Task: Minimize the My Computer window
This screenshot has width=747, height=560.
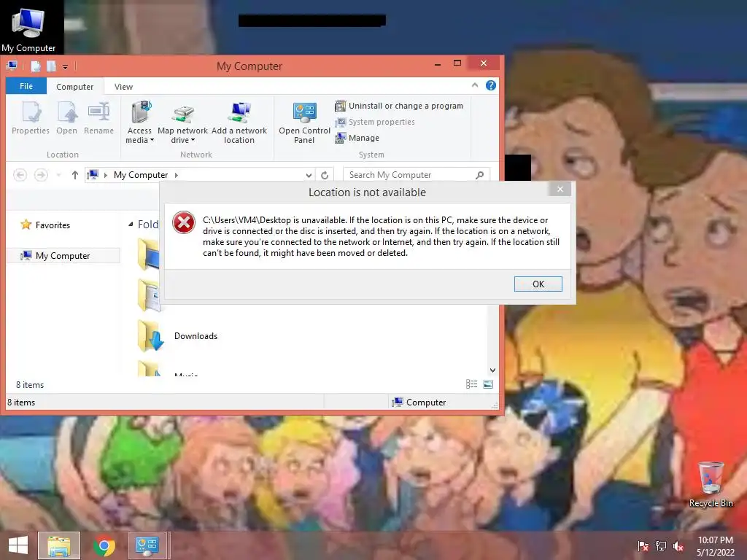Action: tap(438, 63)
